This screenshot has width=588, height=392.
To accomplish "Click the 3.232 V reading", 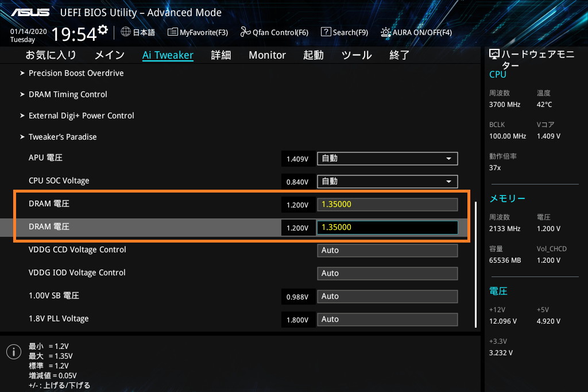I will tap(501, 353).
